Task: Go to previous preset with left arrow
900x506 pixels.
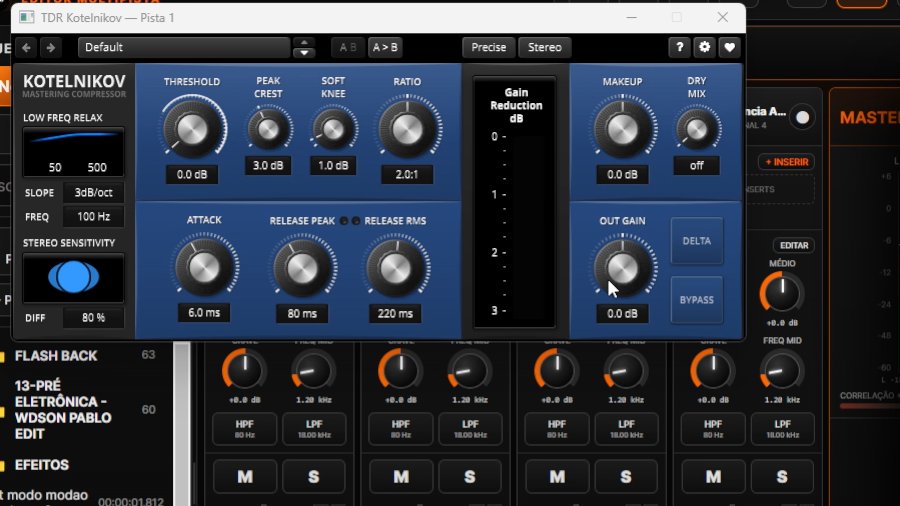Action: [26, 48]
